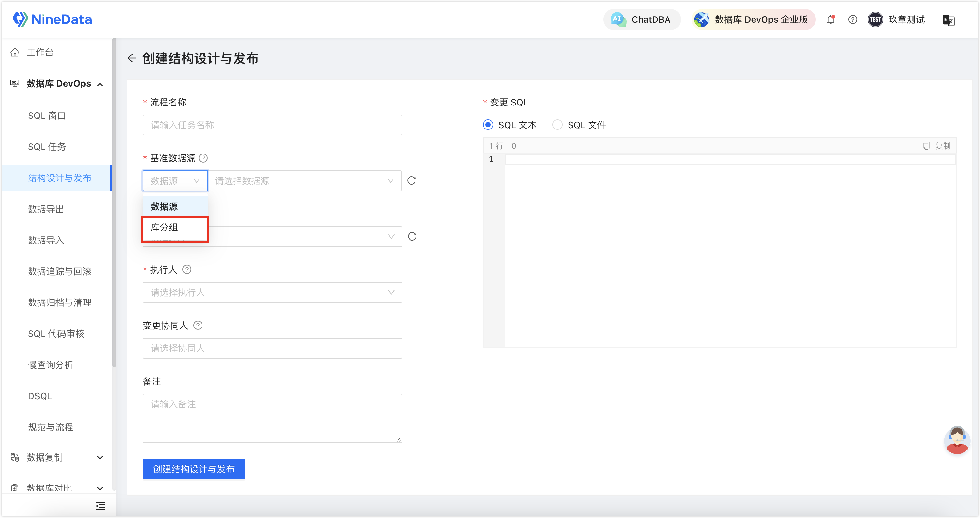Navigate to 数据导出 in the sidebar

pyautogui.click(x=46, y=209)
